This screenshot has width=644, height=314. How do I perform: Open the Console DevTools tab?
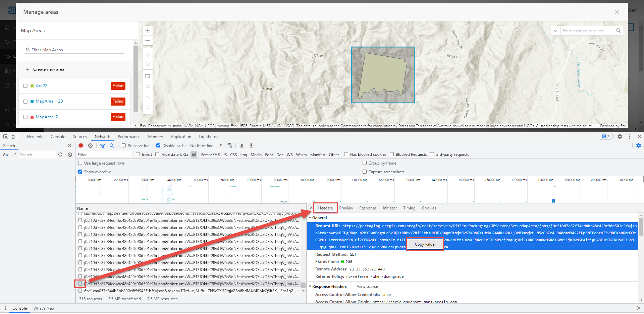click(58, 137)
